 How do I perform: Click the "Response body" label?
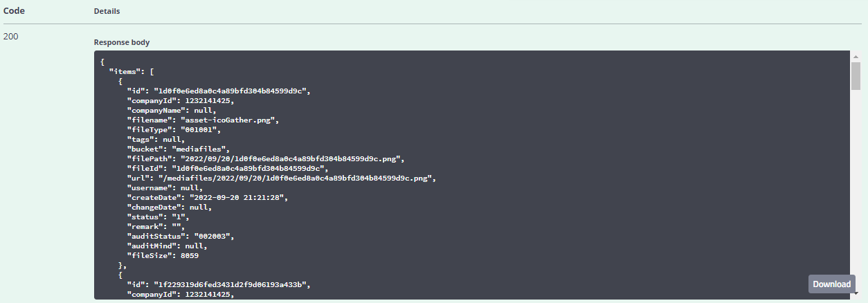[122, 42]
